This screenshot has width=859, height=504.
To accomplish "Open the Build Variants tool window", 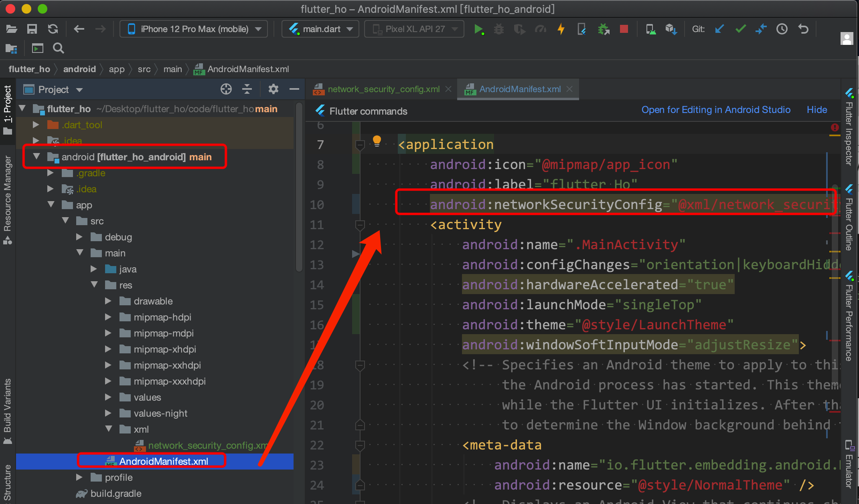I will (x=8, y=411).
